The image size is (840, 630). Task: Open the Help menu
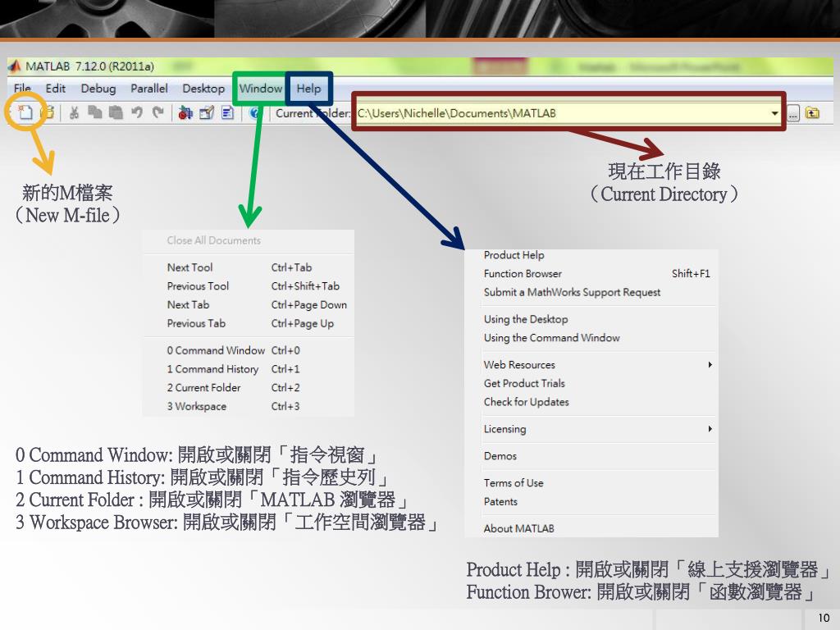pos(308,89)
